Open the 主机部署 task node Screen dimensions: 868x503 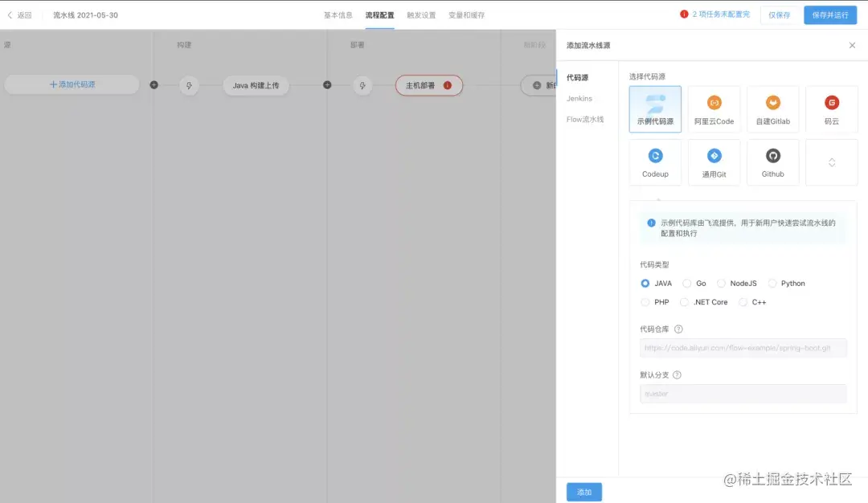point(429,85)
